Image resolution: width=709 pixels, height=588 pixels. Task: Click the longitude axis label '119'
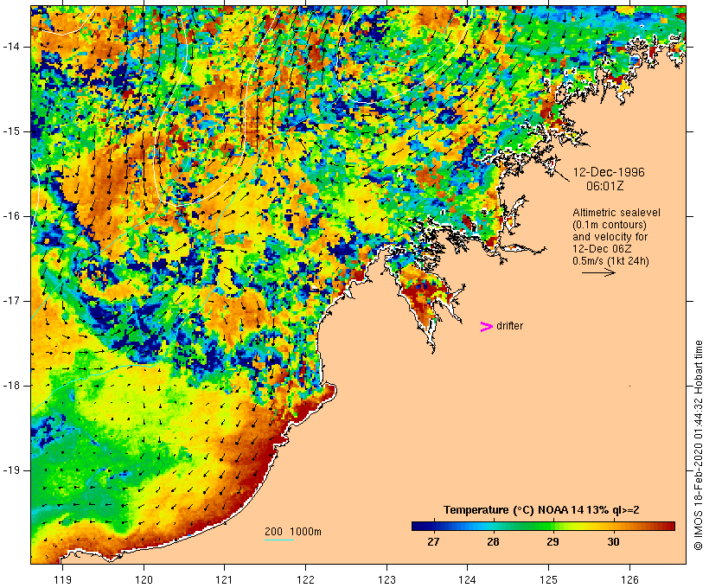click(x=62, y=579)
